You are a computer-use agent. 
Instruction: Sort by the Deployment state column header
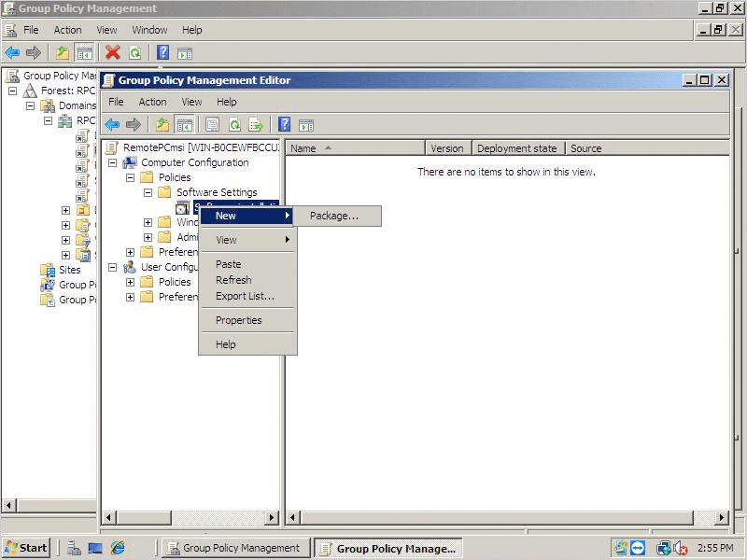[516, 148]
